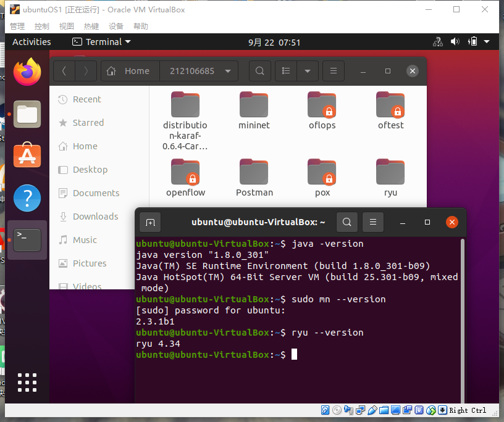Click VirtualBox mouse integration status icon

click(x=431, y=410)
